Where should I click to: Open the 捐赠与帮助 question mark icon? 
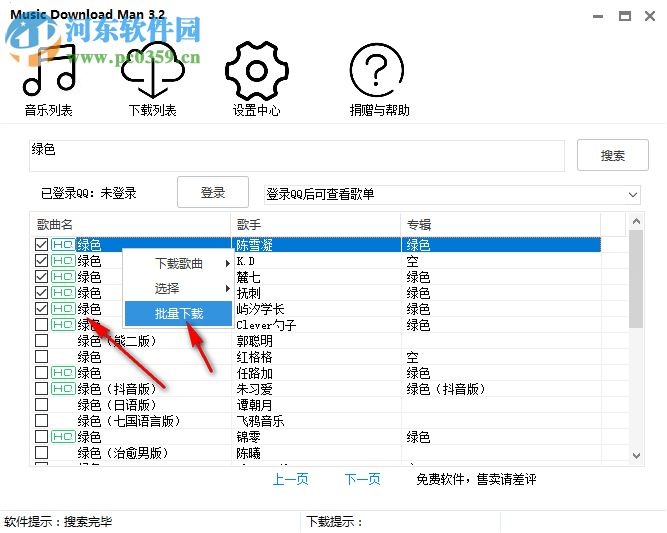coord(376,70)
